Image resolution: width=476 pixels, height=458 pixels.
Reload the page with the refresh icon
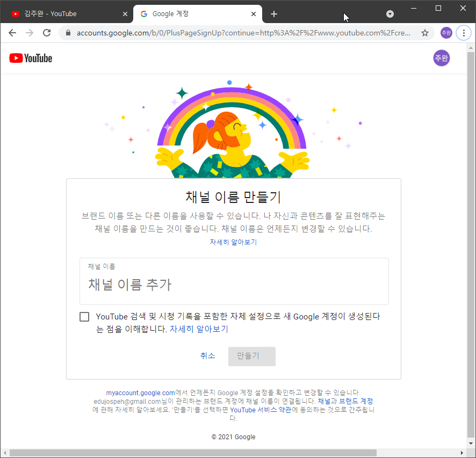point(47,33)
